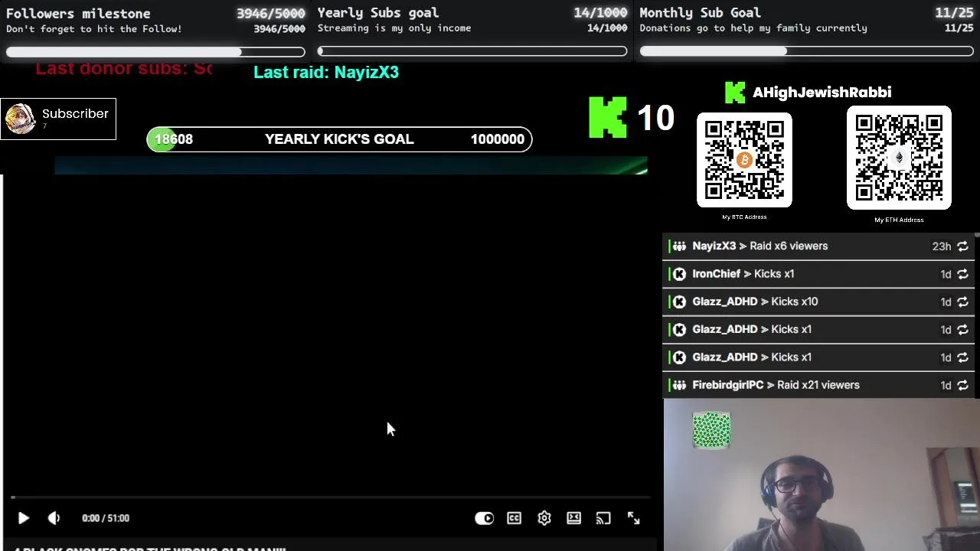
Task: Select the 'Last donor subs' ticker text
Action: point(124,68)
